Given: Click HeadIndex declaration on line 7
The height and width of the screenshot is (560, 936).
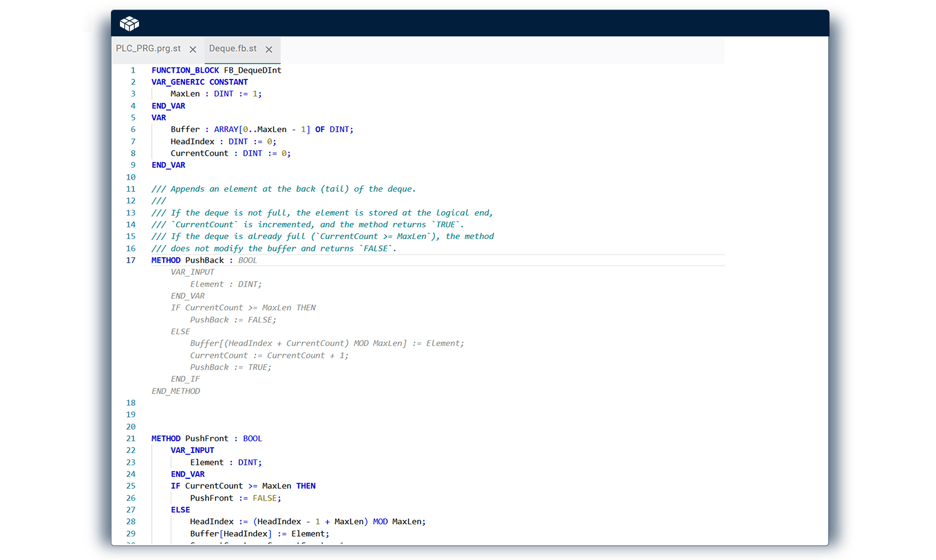Looking at the screenshot, I should [x=192, y=142].
